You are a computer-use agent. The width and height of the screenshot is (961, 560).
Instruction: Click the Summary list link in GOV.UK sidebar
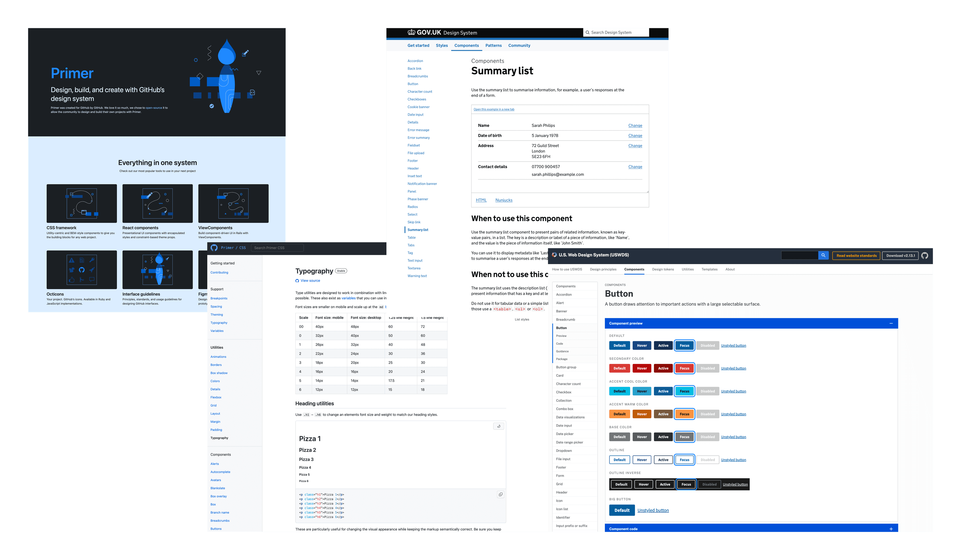pos(417,229)
